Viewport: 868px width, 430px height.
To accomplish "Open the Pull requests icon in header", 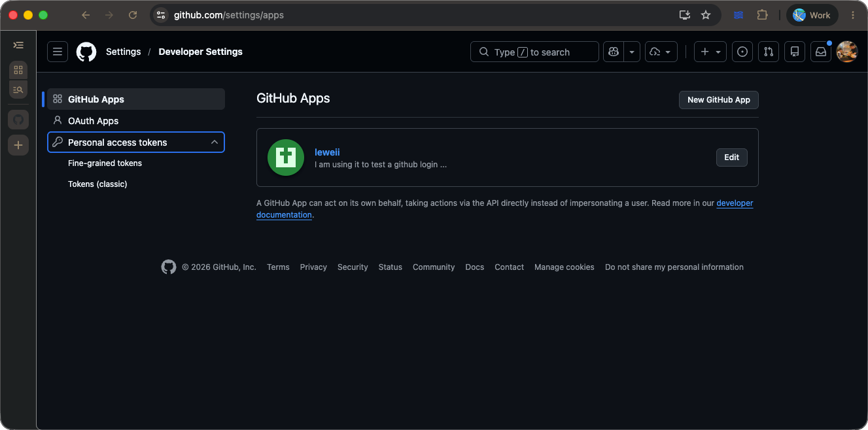I will coord(769,52).
